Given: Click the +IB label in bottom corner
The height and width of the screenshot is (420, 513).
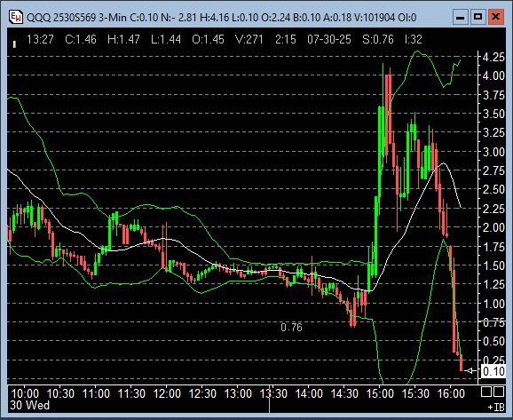Looking at the screenshot, I should [496, 407].
